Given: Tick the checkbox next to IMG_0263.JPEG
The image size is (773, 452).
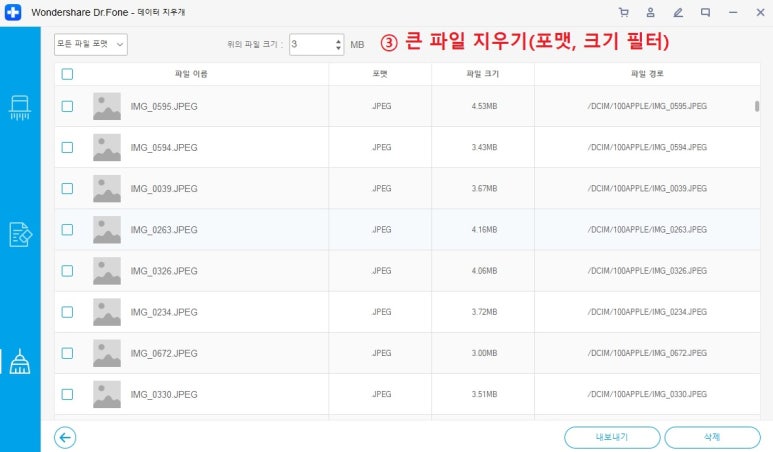Looking at the screenshot, I should (x=67, y=229).
